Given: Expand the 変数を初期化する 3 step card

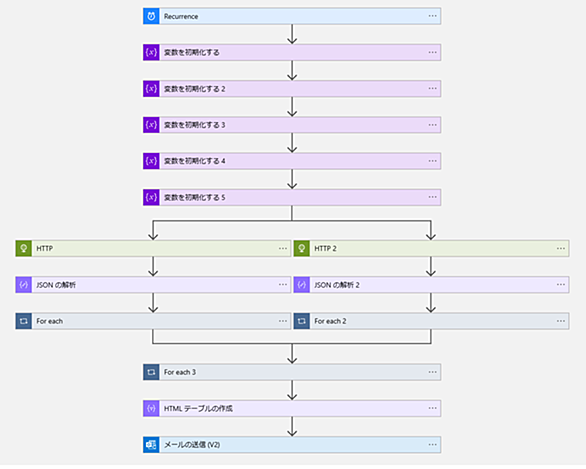Looking at the screenshot, I should (292, 125).
